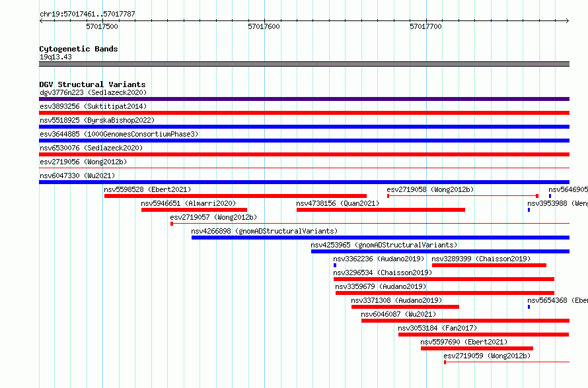
Task: Select the red nsv5946651 variant bar
Action: point(194,210)
